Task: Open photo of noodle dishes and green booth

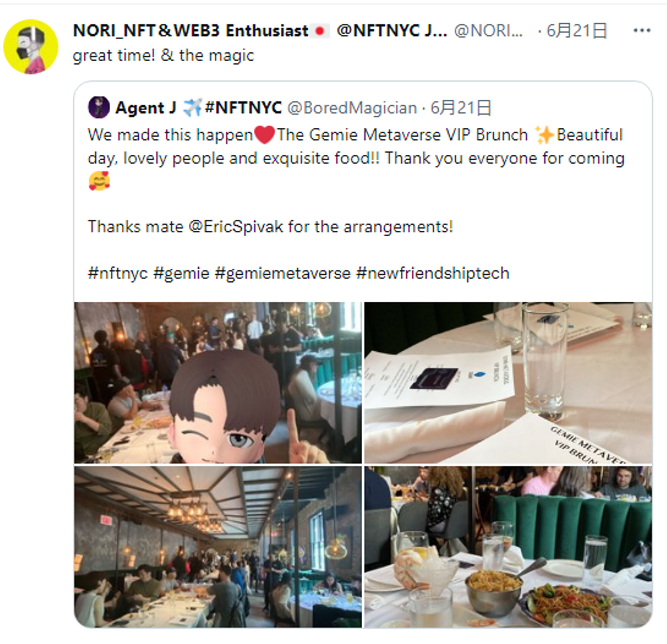Action: [508, 547]
